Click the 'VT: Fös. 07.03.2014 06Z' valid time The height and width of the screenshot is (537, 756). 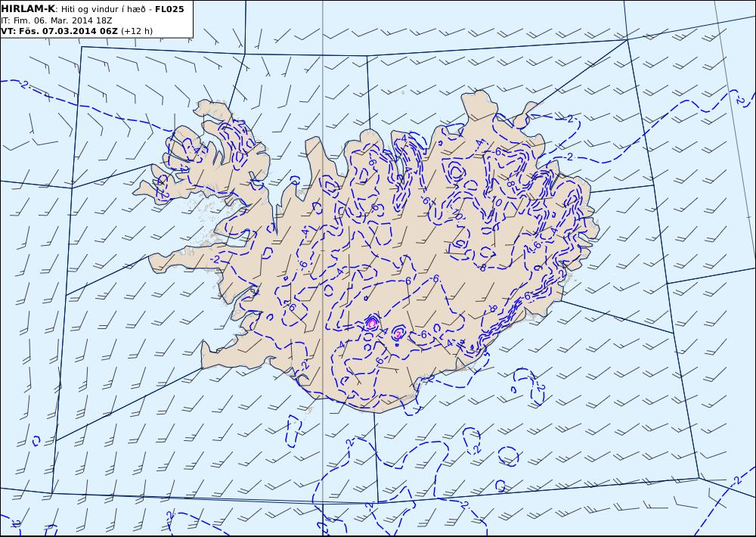coord(59,31)
